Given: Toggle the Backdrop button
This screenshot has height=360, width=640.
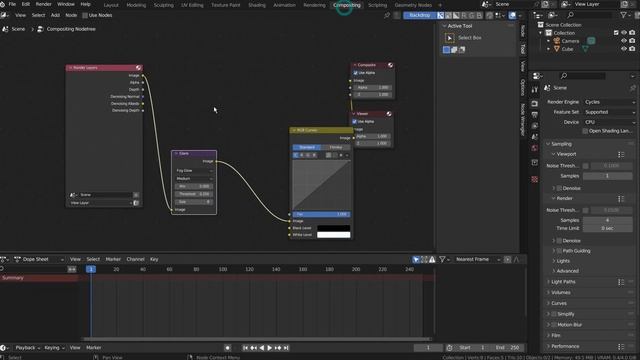Looking at the screenshot, I should pyautogui.click(x=420, y=16).
